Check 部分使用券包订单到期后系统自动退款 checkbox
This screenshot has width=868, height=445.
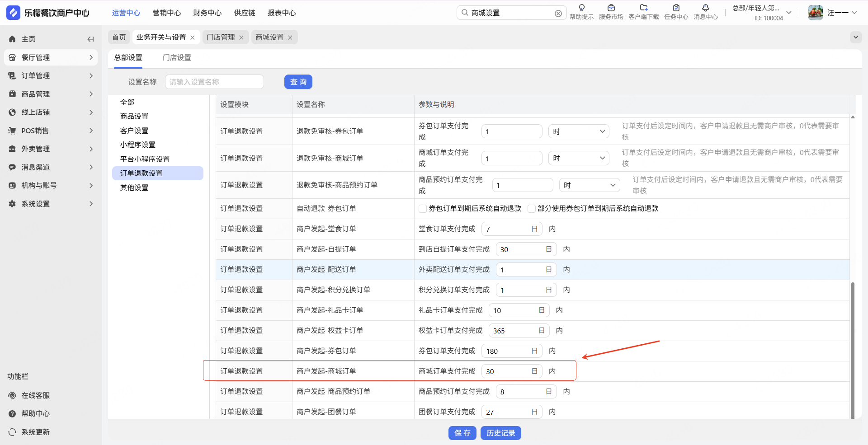click(x=532, y=209)
